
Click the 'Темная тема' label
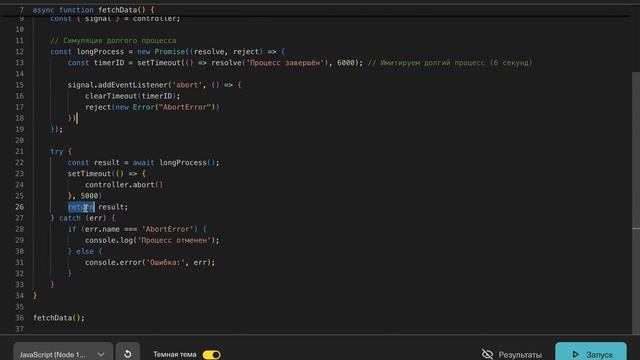click(x=175, y=354)
